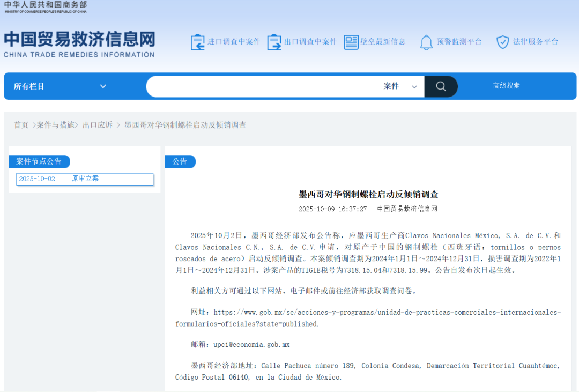
Task: Click inside the search input field
Action: click(x=263, y=86)
